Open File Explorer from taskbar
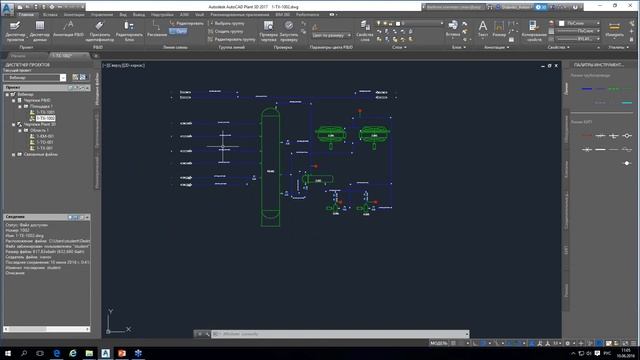Viewport: 640px width, 360px height. [x=89, y=353]
